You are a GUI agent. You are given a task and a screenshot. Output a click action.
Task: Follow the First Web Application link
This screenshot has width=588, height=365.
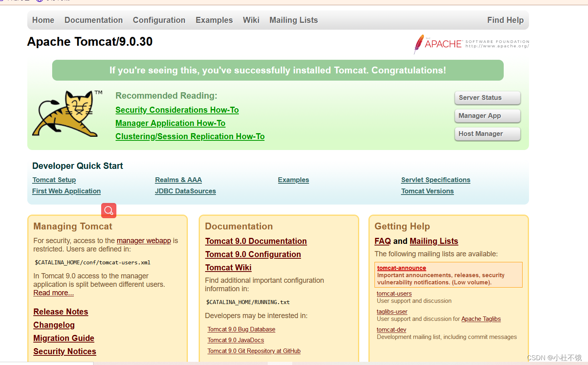[x=66, y=191]
